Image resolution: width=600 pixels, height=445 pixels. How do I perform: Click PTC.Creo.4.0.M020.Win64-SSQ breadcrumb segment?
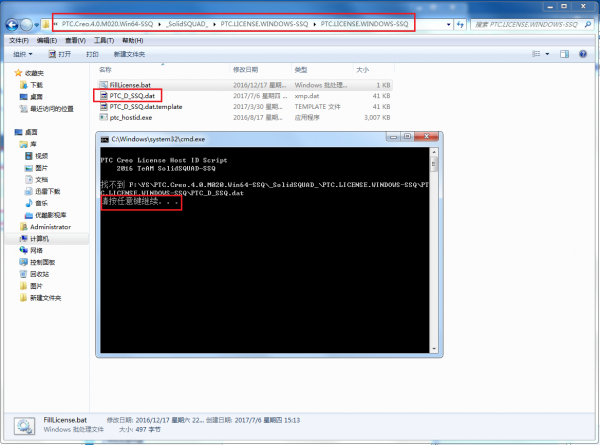click(x=108, y=24)
